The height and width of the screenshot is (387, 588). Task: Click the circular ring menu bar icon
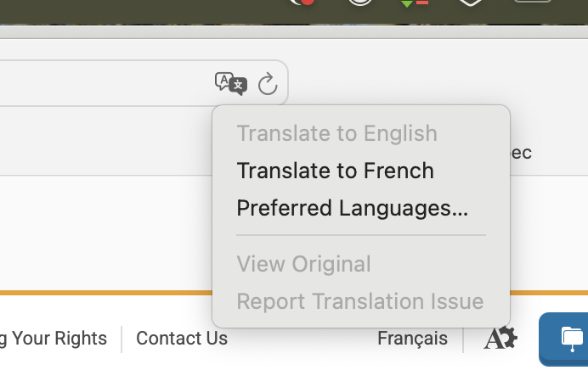(x=360, y=3)
